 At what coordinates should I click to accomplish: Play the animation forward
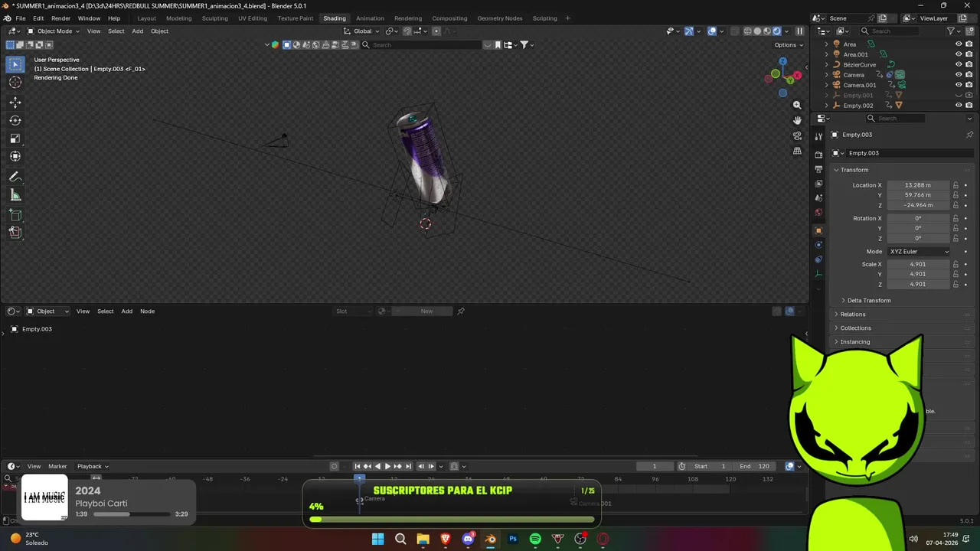[x=387, y=466]
